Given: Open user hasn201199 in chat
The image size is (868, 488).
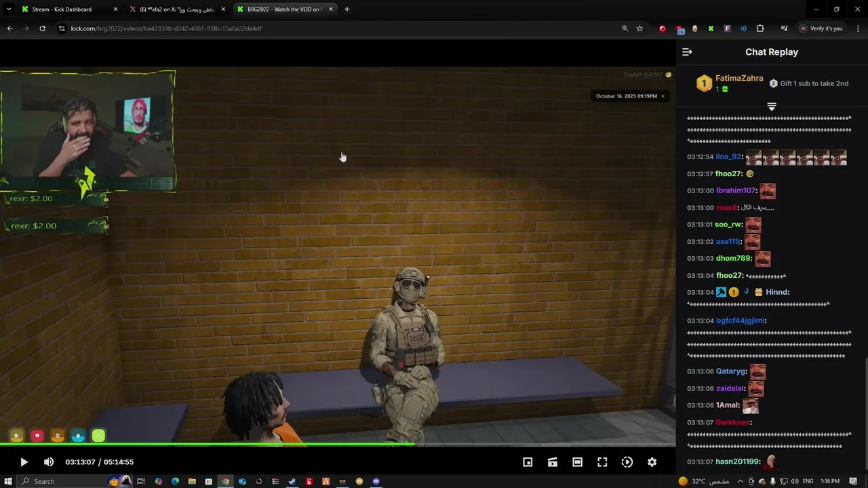Looking at the screenshot, I should tap(738, 462).
